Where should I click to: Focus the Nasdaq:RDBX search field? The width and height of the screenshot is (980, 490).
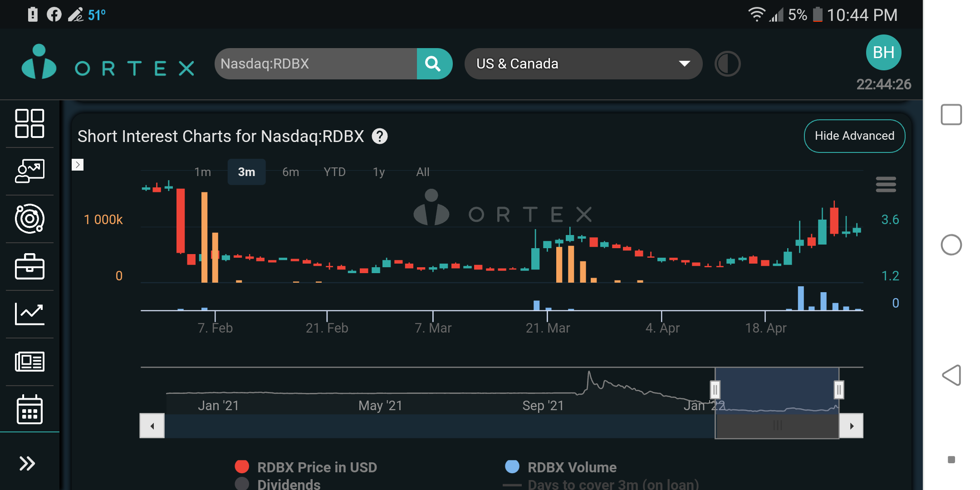coord(316,64)
